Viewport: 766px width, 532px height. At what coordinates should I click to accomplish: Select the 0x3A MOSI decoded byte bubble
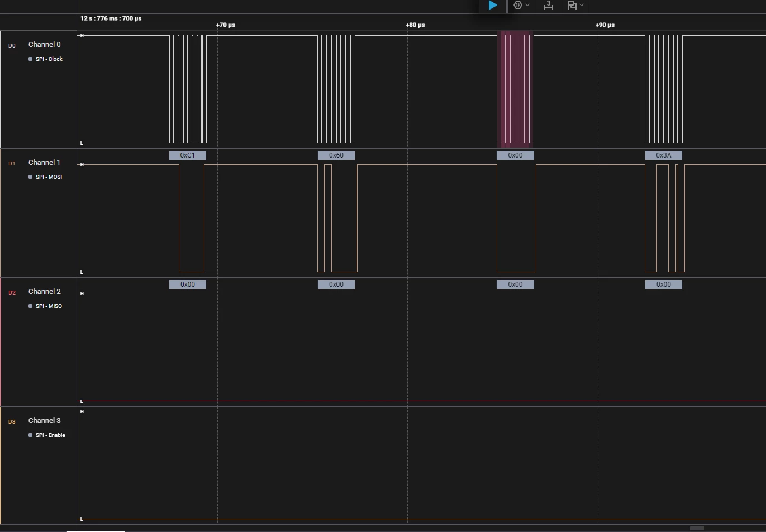click(x=664, y=155)
